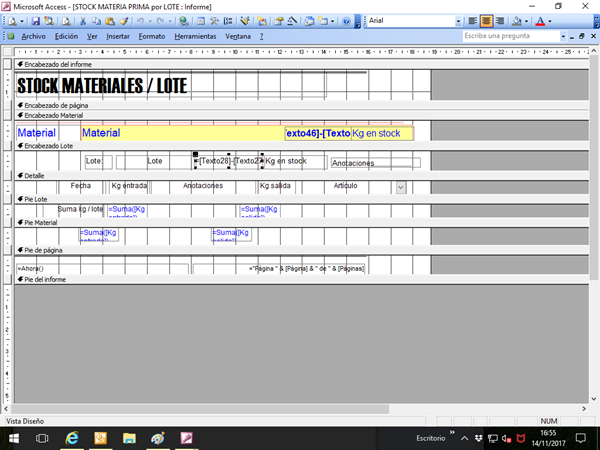Open the Ver menu
The height and width of the screenshot is (450, 600).
(x=92, y=36)
